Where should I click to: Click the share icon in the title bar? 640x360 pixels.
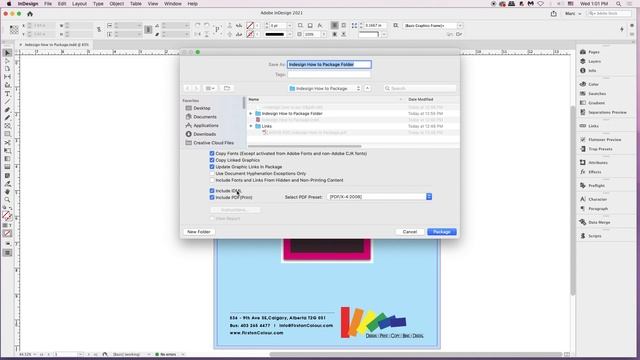click(553, 13)
